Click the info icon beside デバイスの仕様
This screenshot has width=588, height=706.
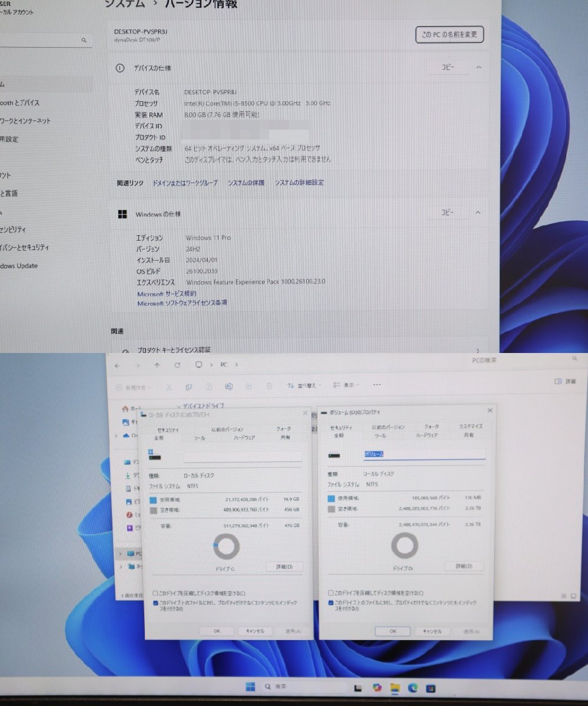point(120,68)
